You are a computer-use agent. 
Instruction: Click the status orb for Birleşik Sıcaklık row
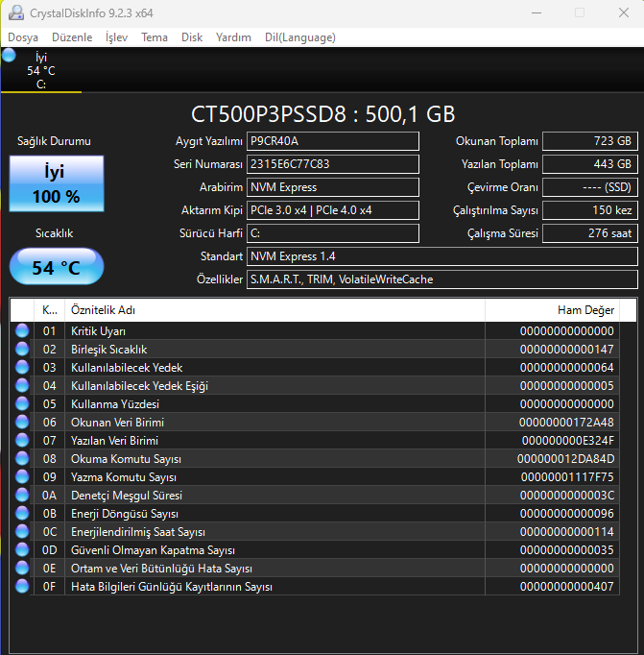tap(22, 350)
